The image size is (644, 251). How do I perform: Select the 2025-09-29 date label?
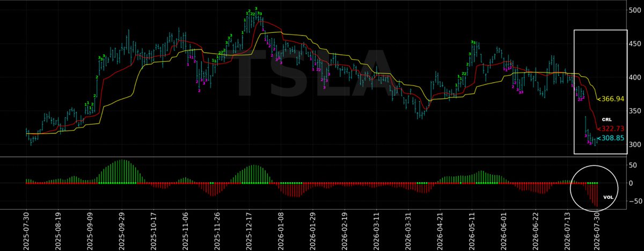pyautogui.click(x=122, y=230)
